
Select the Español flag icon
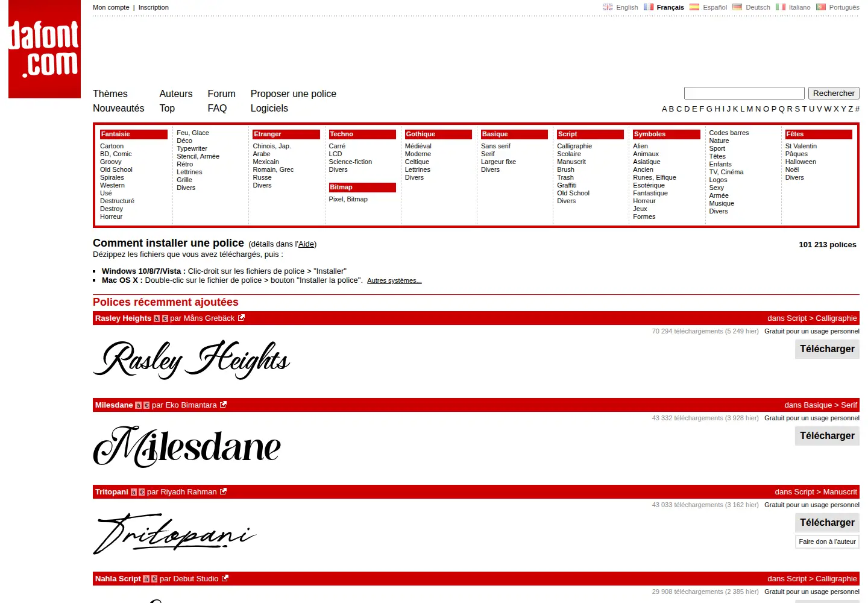[694, 7]
